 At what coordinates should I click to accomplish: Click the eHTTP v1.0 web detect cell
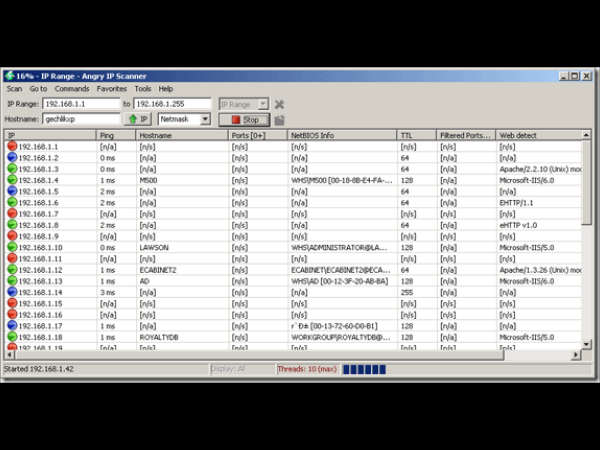[518, 225]
